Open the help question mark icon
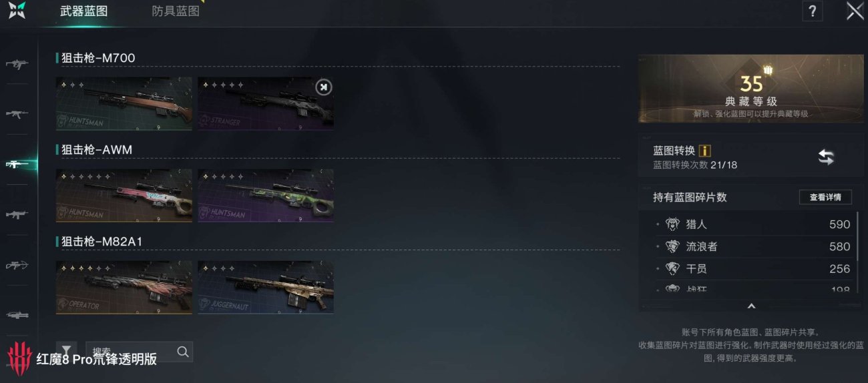The height and width of the screenshot is (383, 868). [812, 11]
